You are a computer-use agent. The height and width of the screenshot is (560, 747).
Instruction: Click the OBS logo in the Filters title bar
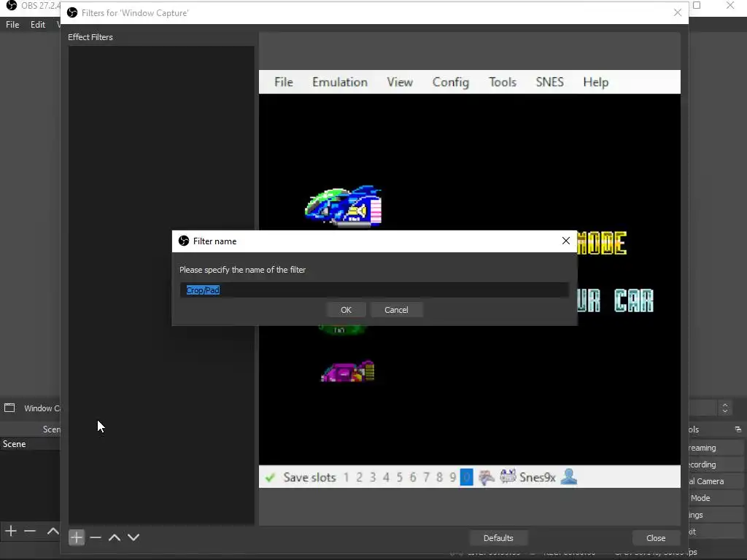pos(72,12)
